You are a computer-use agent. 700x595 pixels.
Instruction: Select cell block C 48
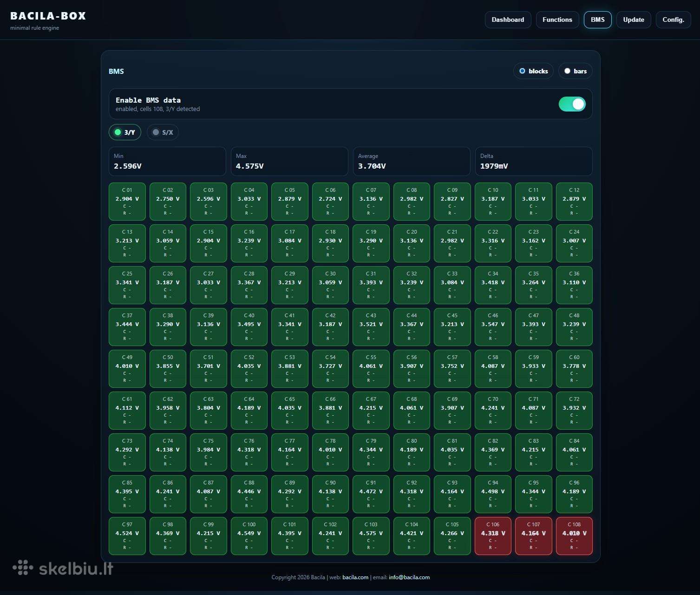(x=574, y=327)
